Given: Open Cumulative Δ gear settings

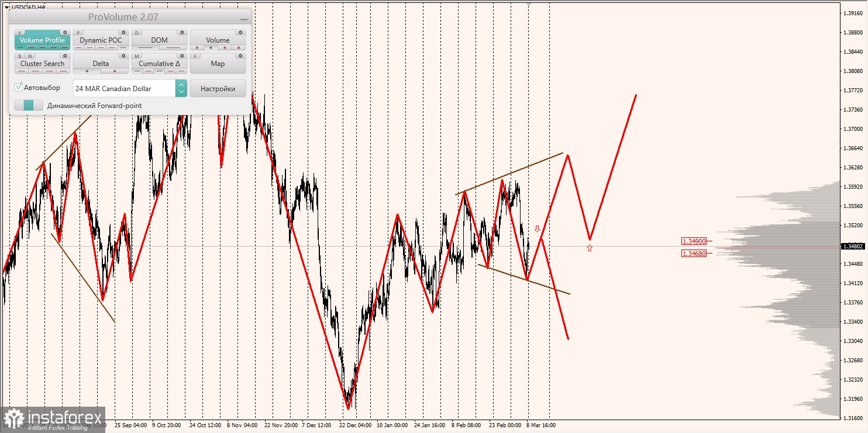Looking at the screenshot, I should (x=182, y=56).
